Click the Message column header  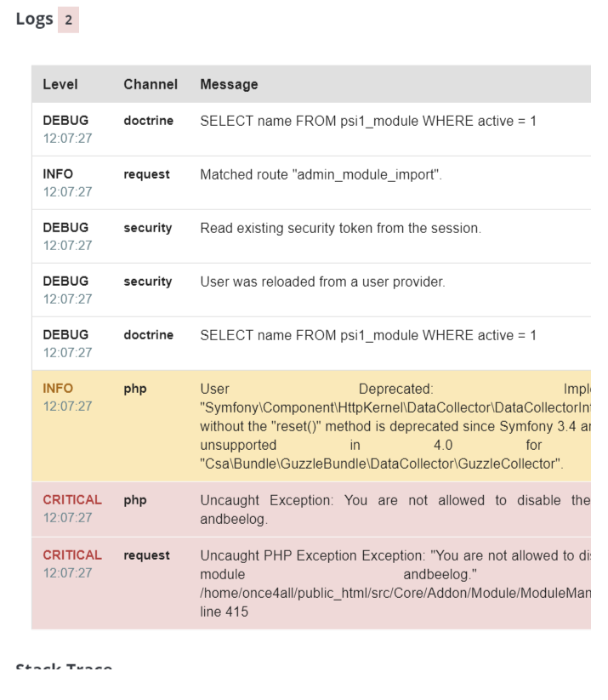coord(229,84)
